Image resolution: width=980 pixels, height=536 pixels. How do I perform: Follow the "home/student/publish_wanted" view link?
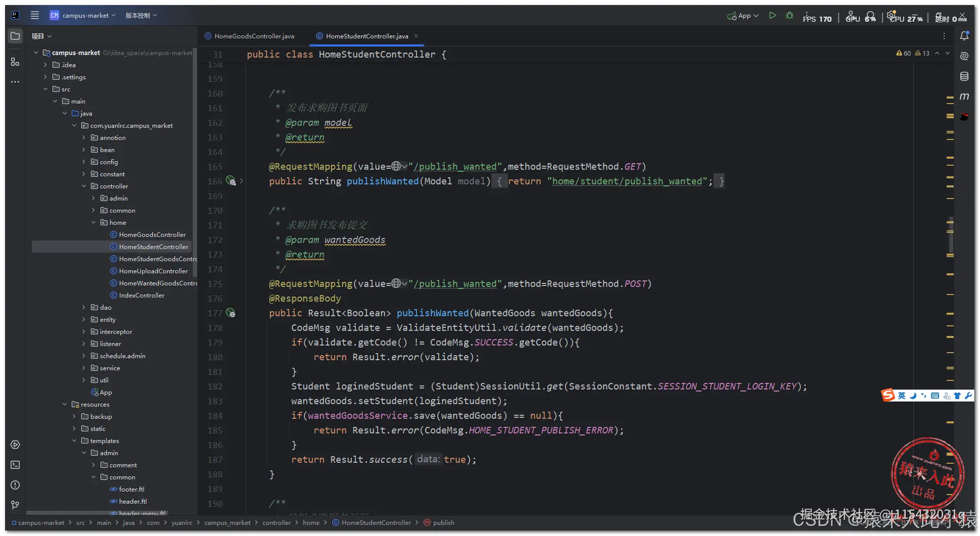tap(627, 181)
